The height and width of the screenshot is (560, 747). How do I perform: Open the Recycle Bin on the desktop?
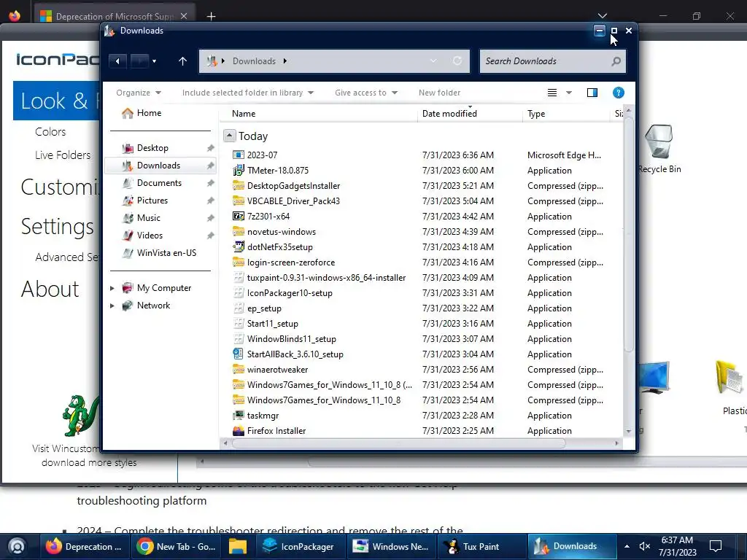pyautogui.click(x=659, y=149)
